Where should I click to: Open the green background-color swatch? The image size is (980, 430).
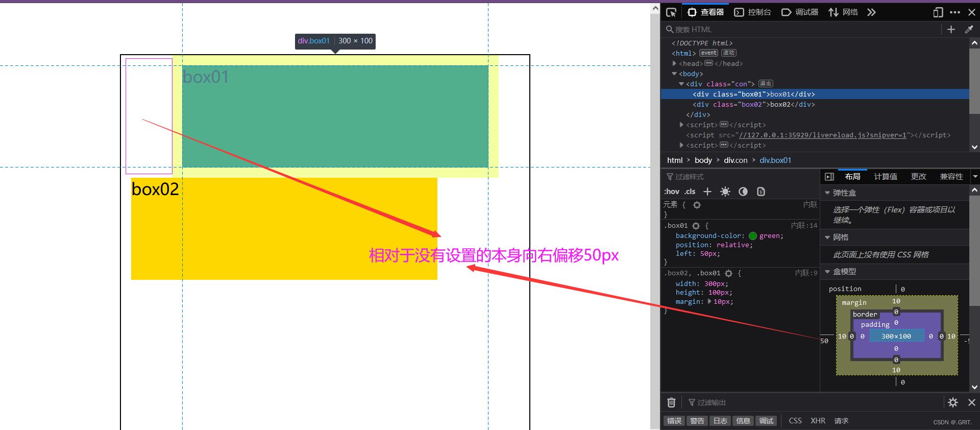pyautogui.click(x=753, y=236)
